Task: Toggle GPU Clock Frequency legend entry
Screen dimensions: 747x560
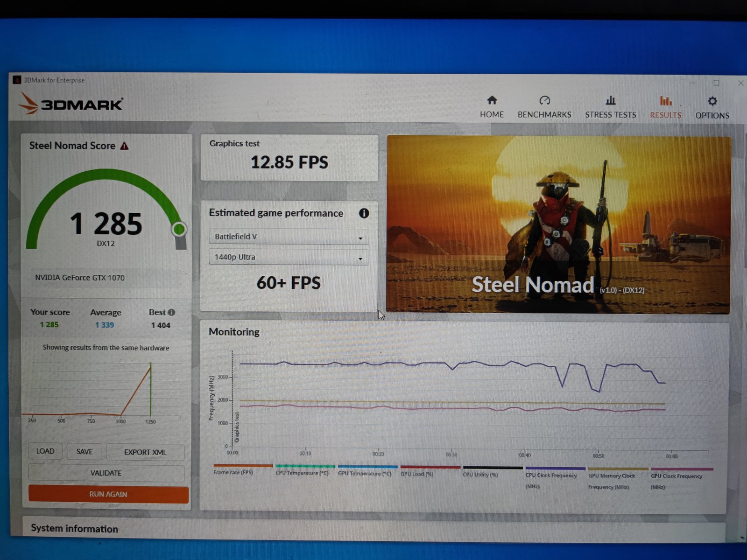Action: (682, 479)
